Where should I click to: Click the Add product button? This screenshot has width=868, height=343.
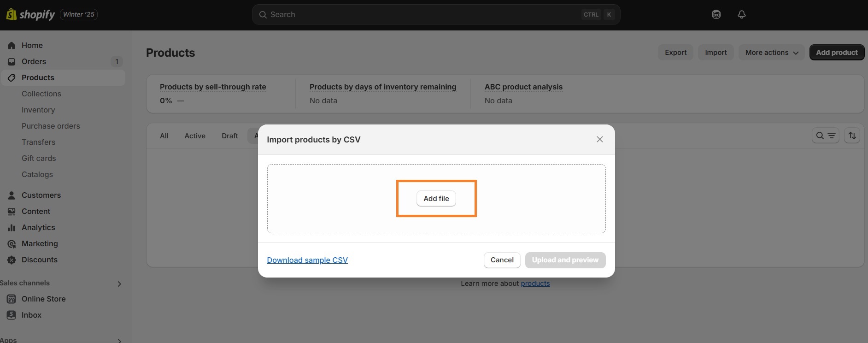tap(837, 53)
